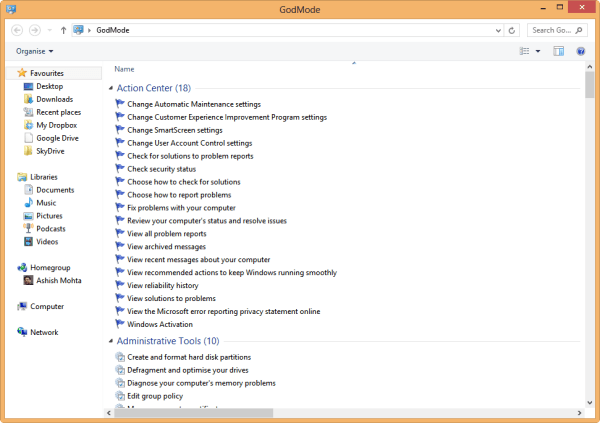Open Fix problems with your computer
Image resolution: width=600 pixels, height=423 pixels.
click(x=181, y=208)
